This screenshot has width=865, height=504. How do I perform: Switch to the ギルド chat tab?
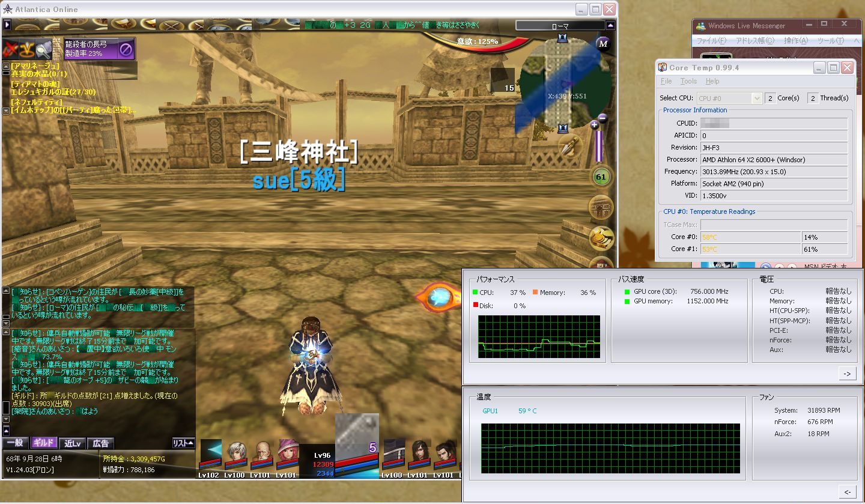(x=44, y=443)
